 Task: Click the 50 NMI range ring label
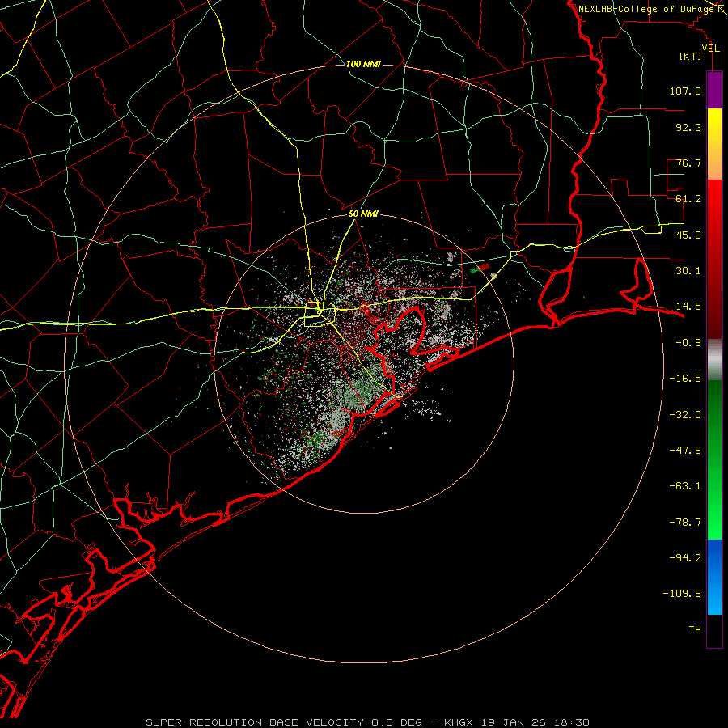[363, 214]
